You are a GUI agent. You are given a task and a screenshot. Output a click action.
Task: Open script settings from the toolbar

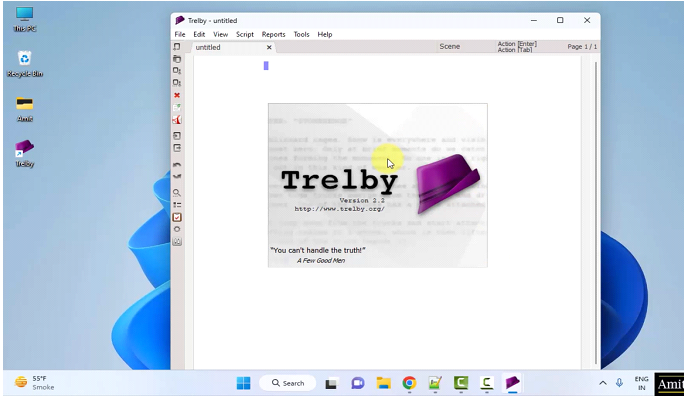click(x=177, y=229)
